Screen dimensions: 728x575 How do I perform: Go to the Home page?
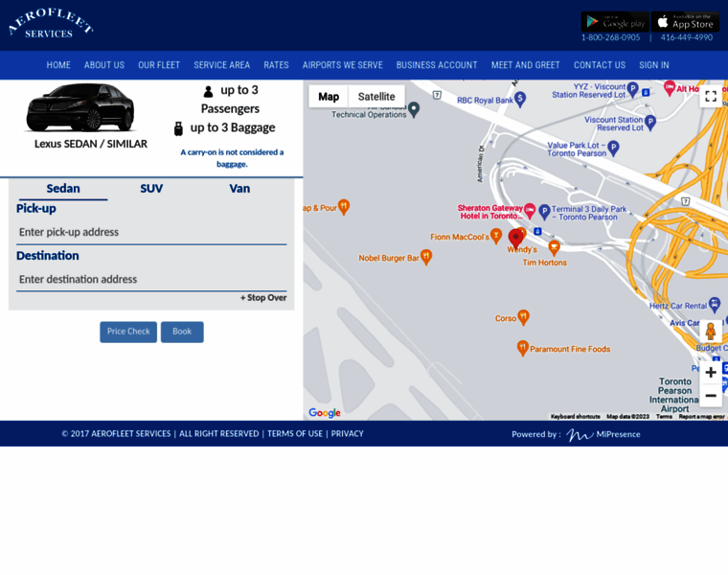pos(58,65)
